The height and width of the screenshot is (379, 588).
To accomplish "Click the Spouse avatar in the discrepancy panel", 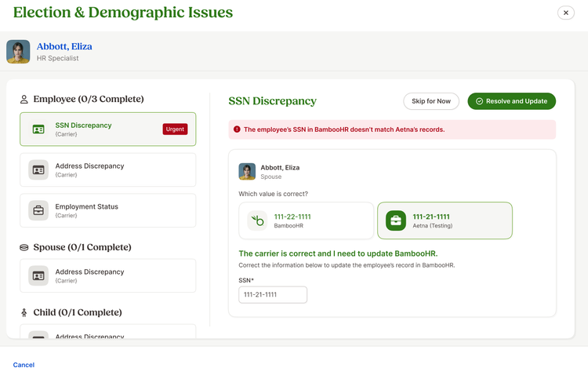I will click(x=247, y=172).
